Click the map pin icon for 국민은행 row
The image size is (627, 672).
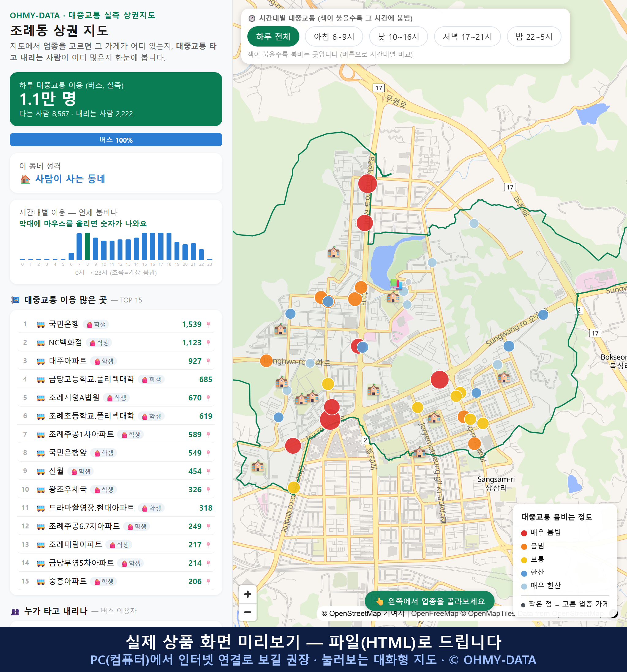208,325
